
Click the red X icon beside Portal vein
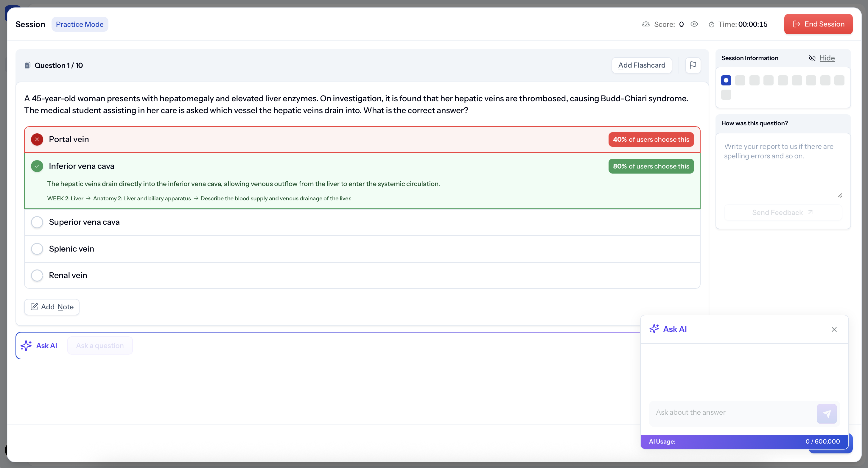(x=37, y=139)
